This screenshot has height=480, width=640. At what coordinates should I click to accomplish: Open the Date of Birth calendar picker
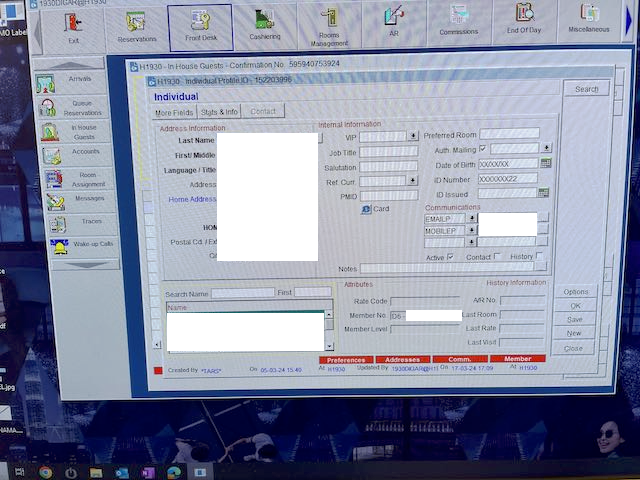coord(545,163)
